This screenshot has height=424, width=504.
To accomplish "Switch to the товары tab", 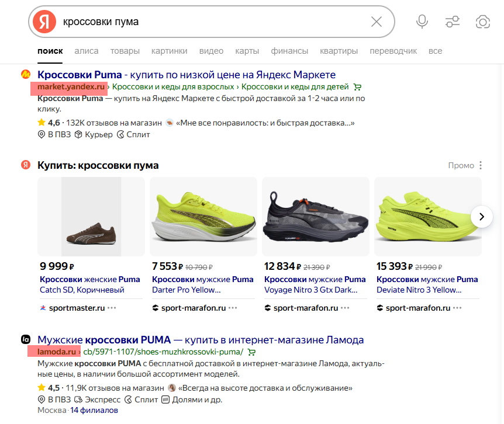I will tap(125, 51).
